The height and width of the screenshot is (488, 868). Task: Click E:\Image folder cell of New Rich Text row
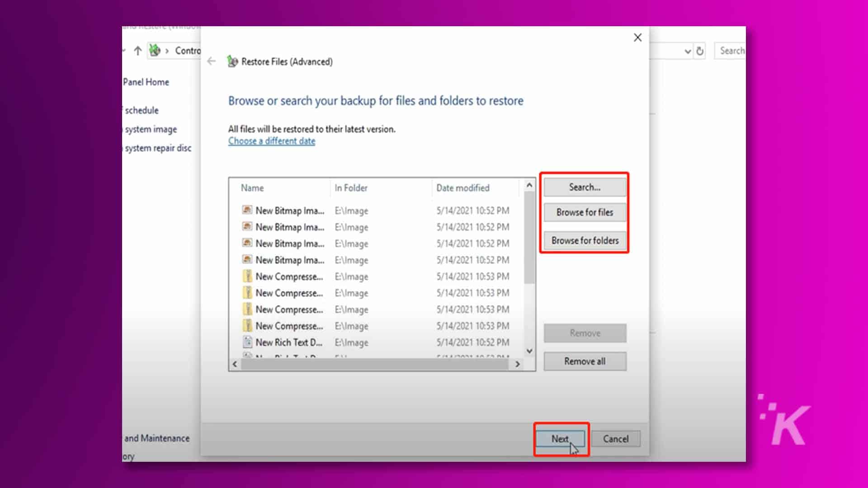coord(351,343)
